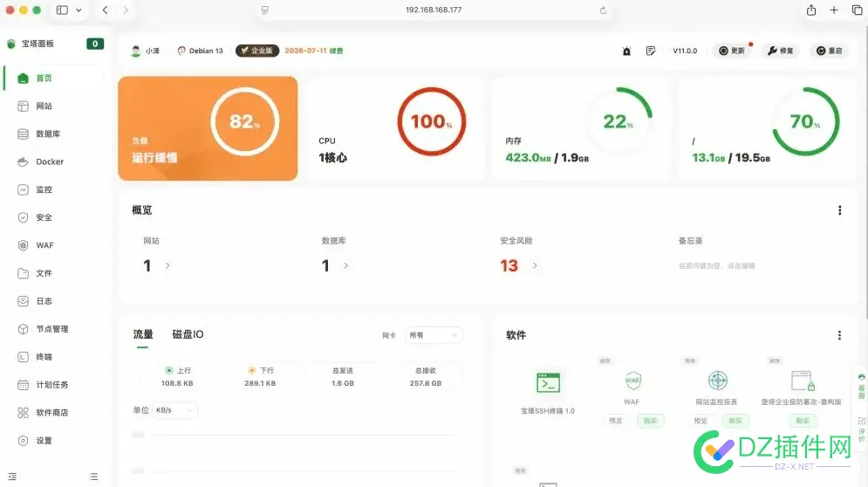This screenshot has height=487, width=868.
Task: Open the 单位 KB/s unit dropdown
Action: 174,410
